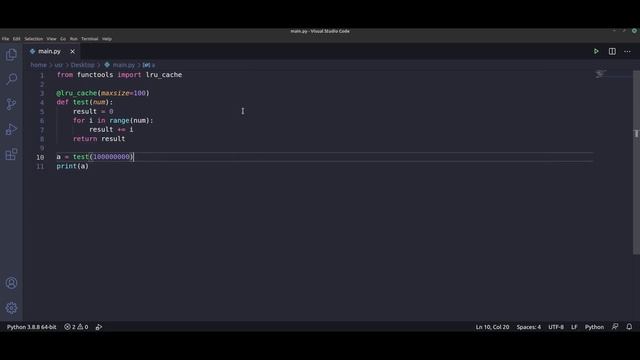Click the feedback icon in status bar
The height and width of the screenshot is (360, 640).
click(615, 327)
